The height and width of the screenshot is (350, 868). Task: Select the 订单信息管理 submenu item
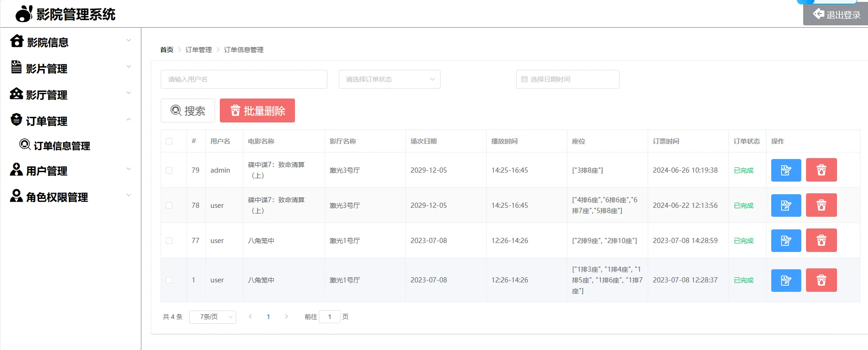click(70, 145)
